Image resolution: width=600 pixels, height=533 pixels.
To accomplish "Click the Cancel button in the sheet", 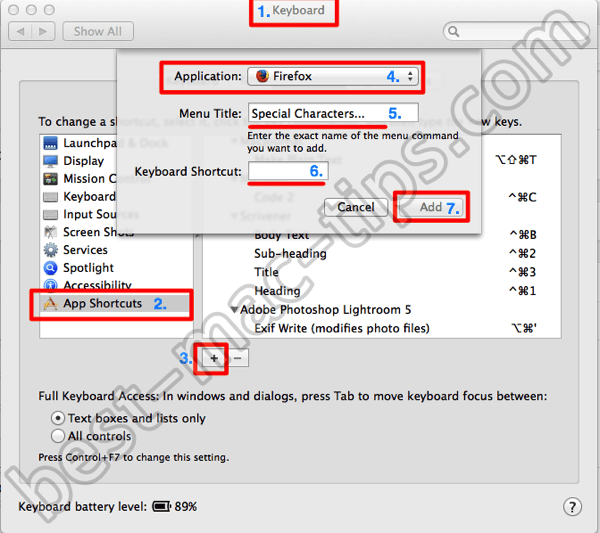I will point(356,207).
